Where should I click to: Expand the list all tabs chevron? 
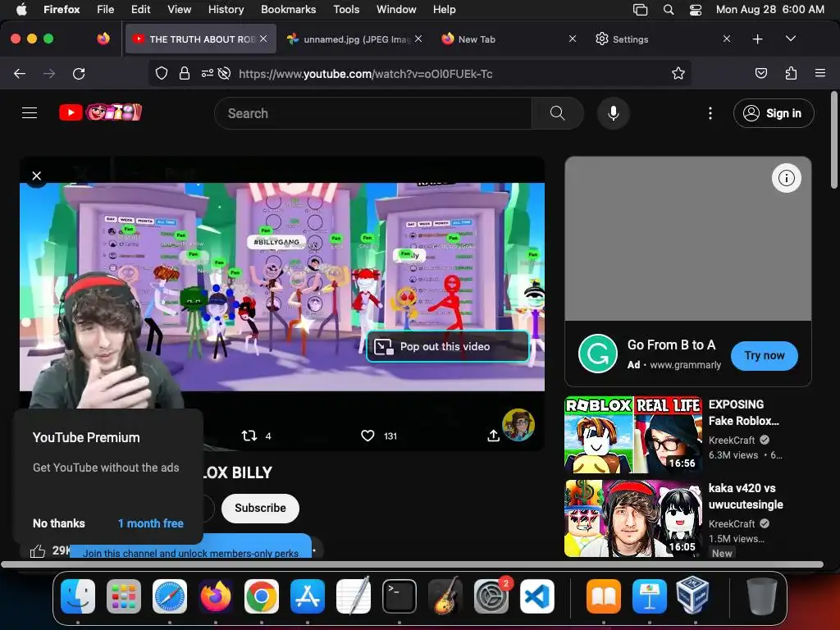[790, 39]
